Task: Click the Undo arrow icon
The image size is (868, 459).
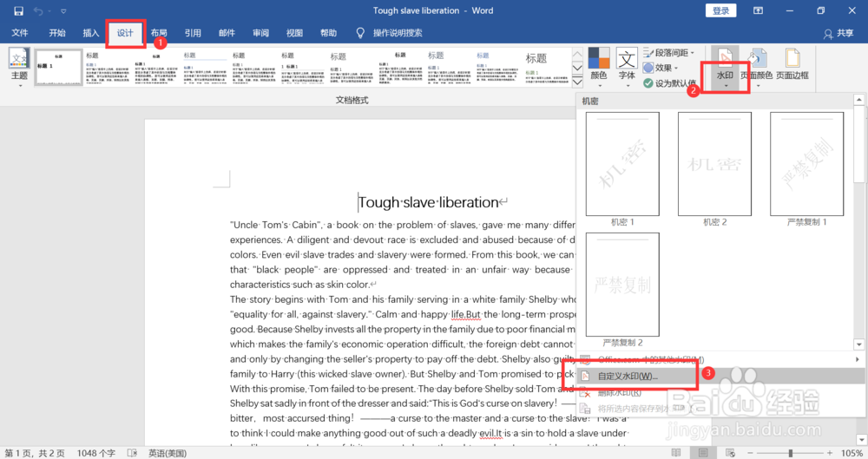Action: [37, 10]
